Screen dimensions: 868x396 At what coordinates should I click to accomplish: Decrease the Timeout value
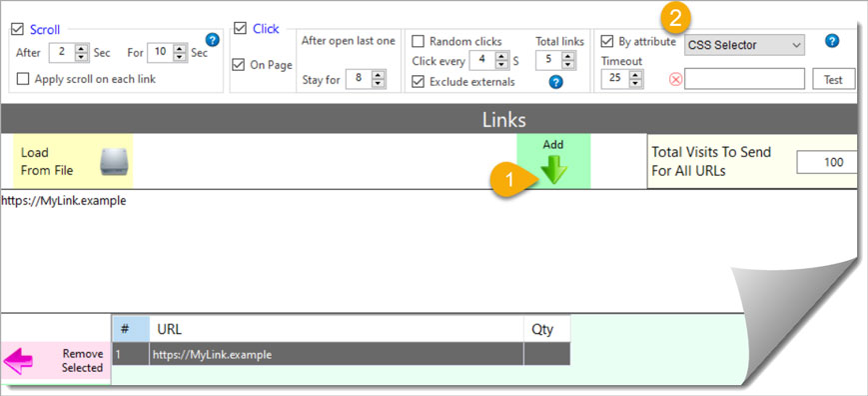[x=635, y=83]
